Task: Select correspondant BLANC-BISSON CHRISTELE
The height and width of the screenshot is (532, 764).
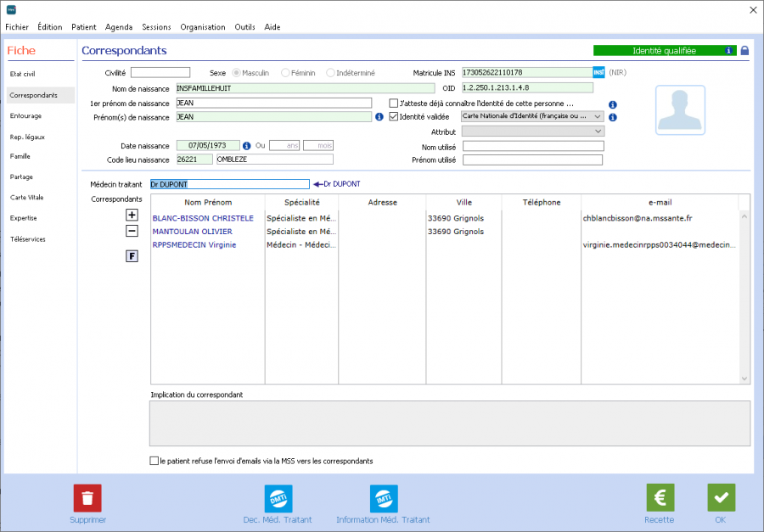Action: (x=203, y=218)
